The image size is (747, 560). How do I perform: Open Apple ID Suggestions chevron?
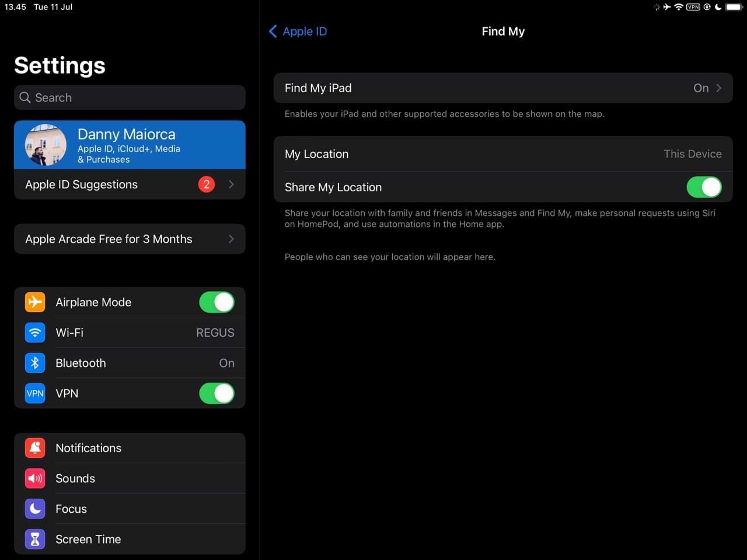click(232, 184)
